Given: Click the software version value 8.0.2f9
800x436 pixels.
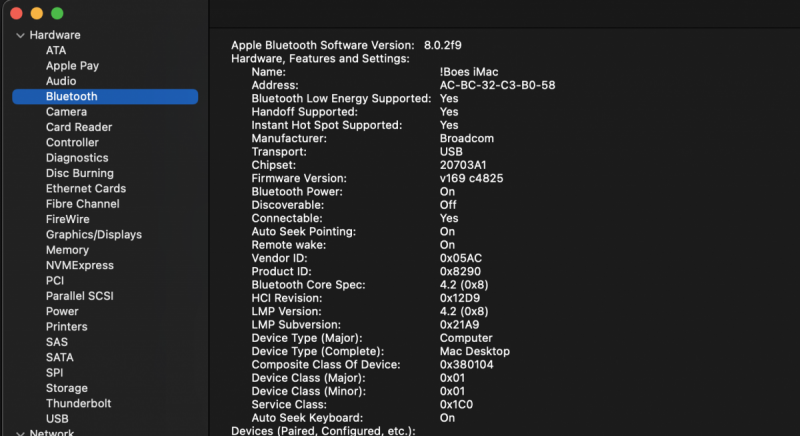Looking at the screenshot, I should 443,45.
